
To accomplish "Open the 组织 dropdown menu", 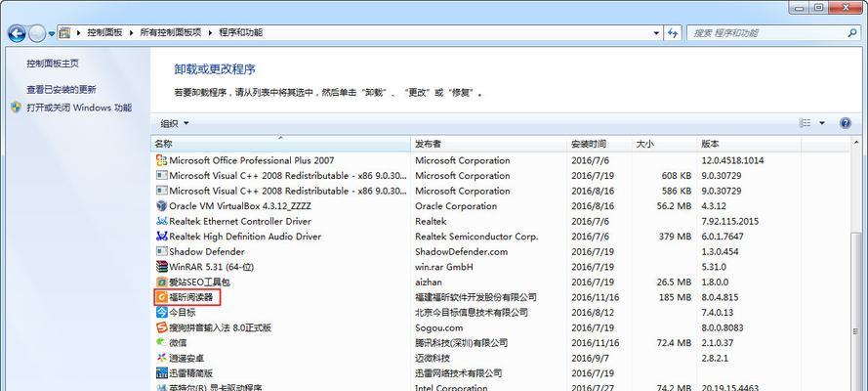I will click(x=175, y=123).
